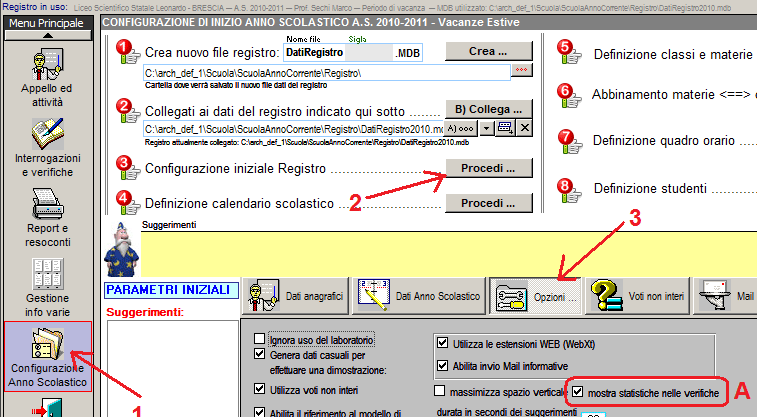The image size is (757, 417).
Task: Uncheck Utilizza le estensioni WEB (WebXt)
Action: point(443,341)
